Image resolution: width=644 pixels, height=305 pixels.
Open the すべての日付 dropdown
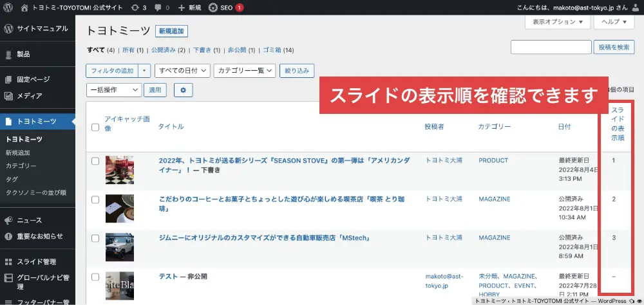coord(182,71)
